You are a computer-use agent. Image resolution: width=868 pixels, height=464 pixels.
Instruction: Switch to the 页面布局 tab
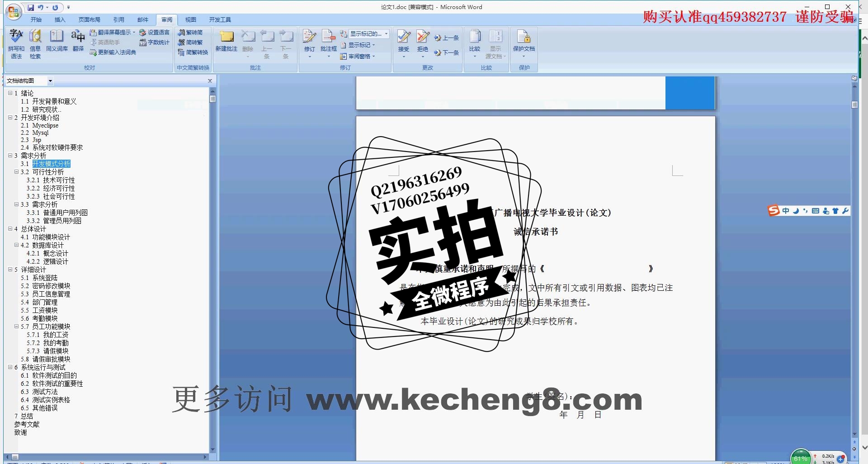tap(89, 20)
